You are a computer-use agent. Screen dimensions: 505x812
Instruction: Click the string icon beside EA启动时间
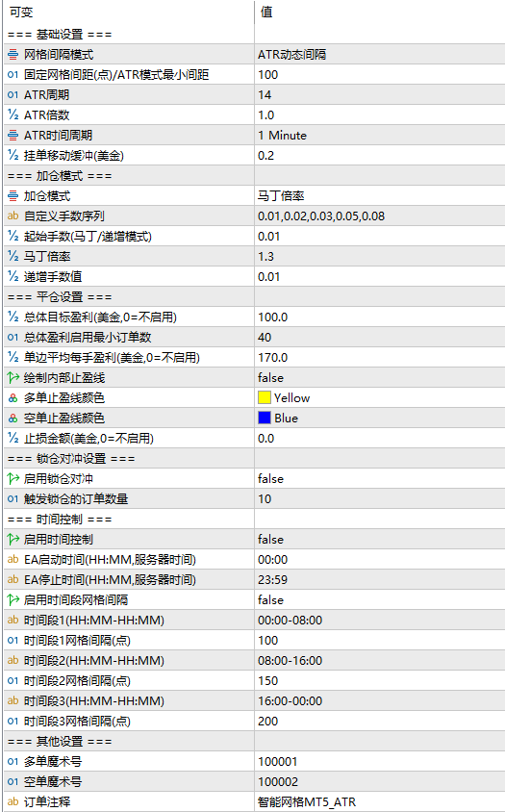13,559
